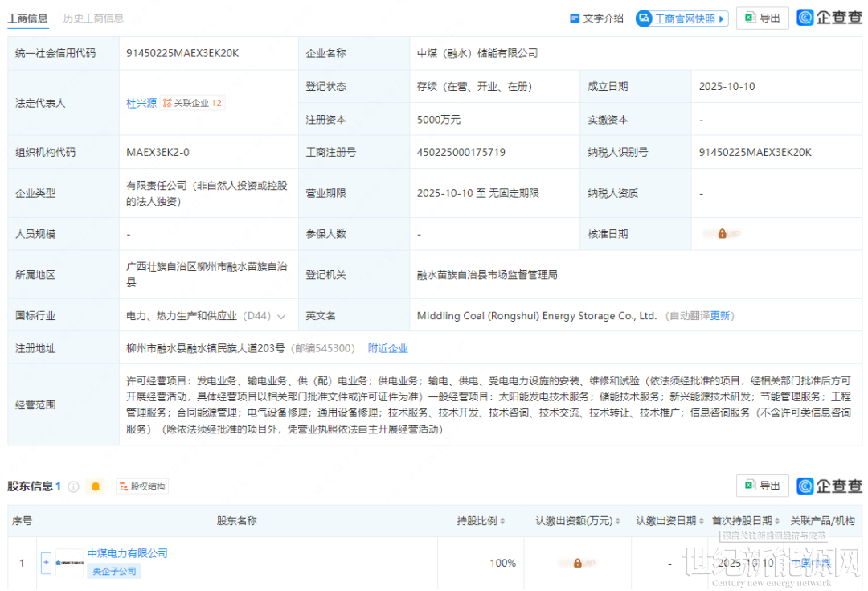
Task: Export shareholder info with lower 导出 button
Action: 762,486
